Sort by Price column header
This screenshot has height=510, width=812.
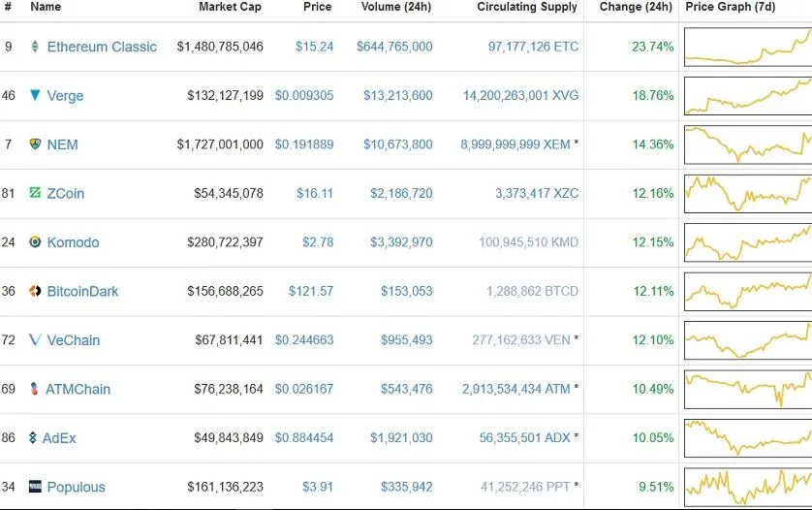pos(318,7)
